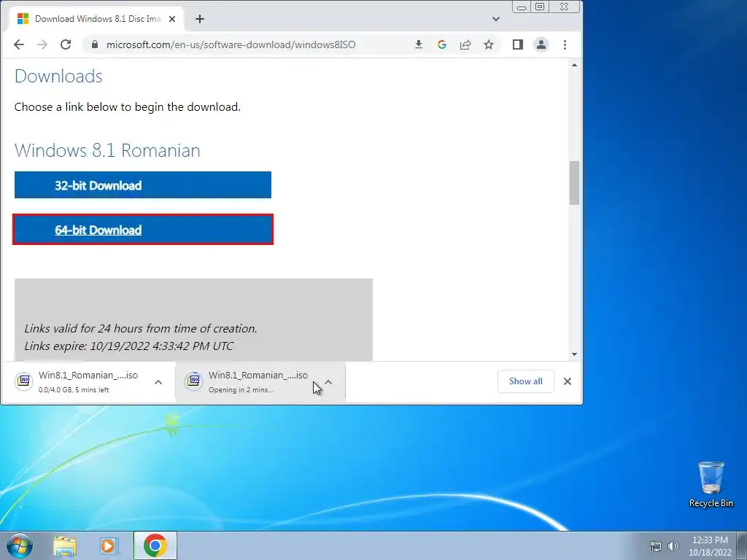Open the Chrome profile avatar
The image size is (747, 560).
[541, 44]
